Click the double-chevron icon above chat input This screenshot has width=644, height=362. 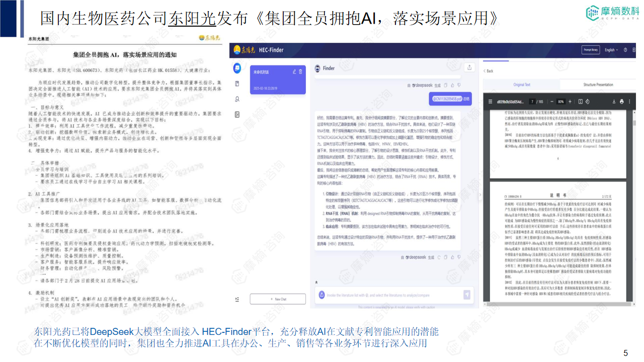tap(316, 282)
